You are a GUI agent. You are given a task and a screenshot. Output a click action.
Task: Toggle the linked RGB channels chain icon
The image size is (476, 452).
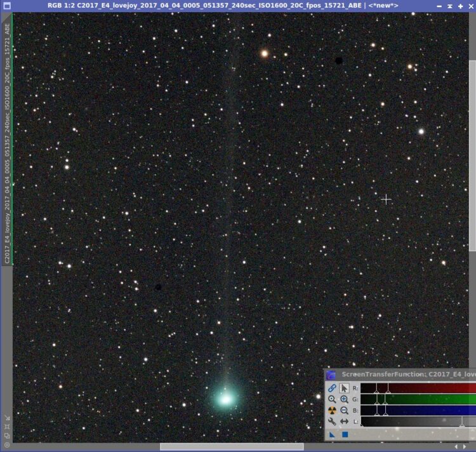coord(332,388)
